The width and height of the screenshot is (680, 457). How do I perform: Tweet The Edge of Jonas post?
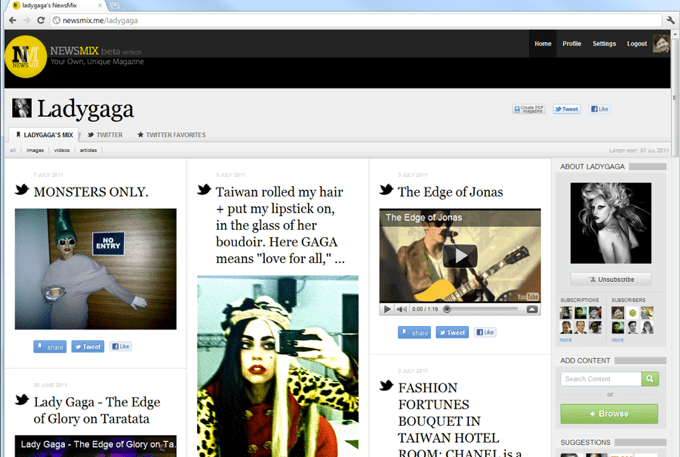[452, 333]
